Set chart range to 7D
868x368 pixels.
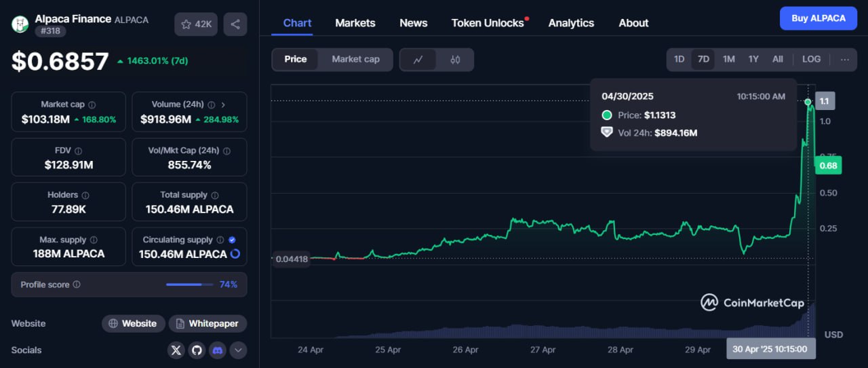coord(703,59)
